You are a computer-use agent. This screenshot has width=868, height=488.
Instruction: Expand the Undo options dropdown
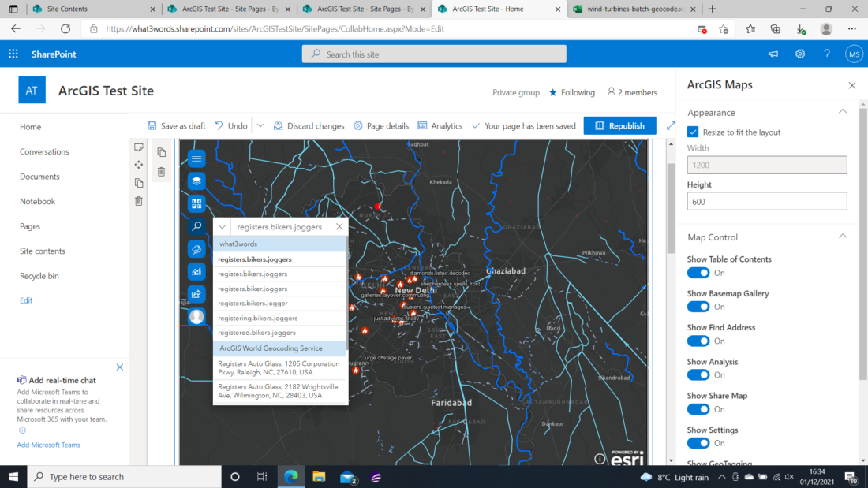tap(260, 125)
